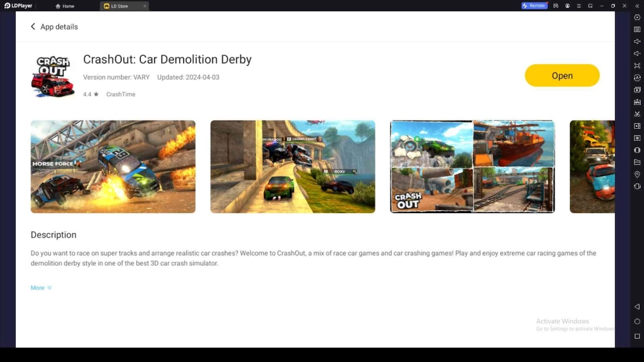Click the Version number: VARY text
The image size is (644, 362).
116,77
